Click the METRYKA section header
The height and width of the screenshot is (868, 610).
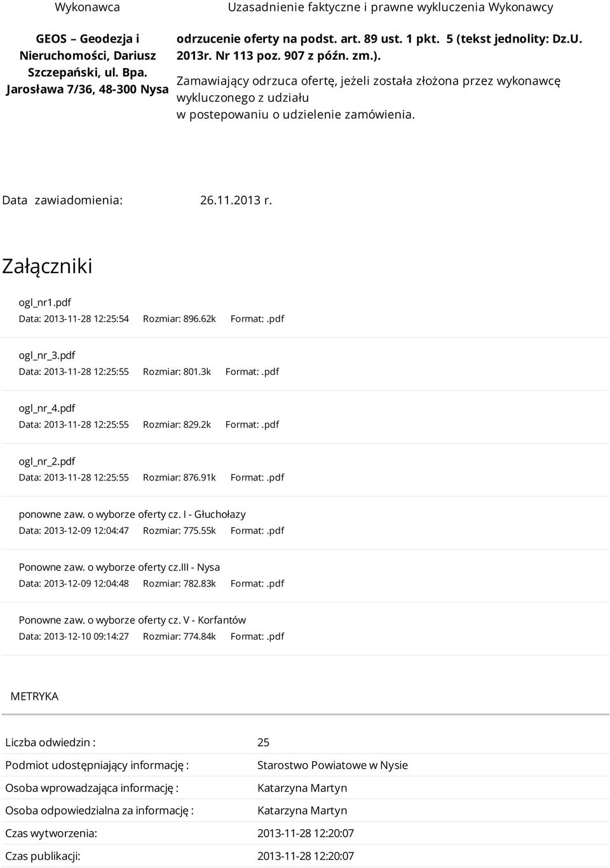(x=34, y=696)
